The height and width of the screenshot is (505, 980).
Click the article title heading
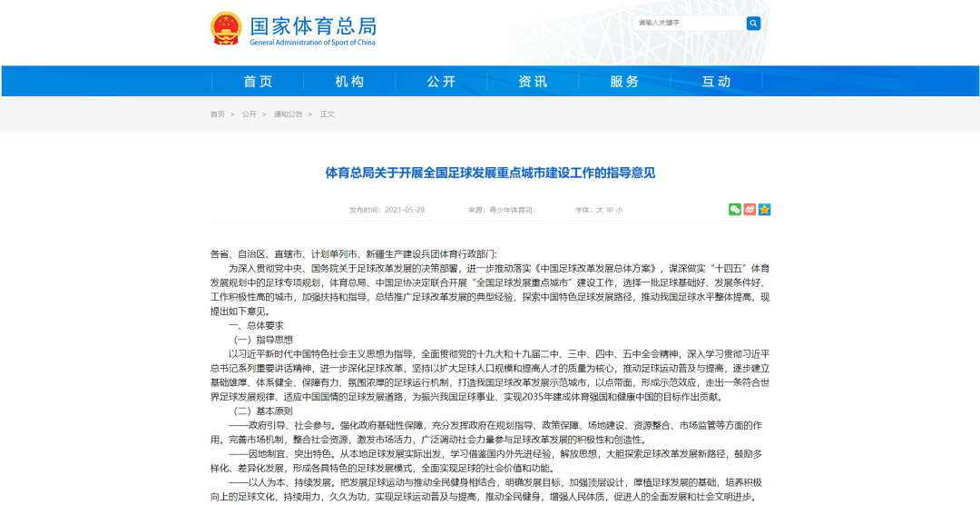[491, 173]
